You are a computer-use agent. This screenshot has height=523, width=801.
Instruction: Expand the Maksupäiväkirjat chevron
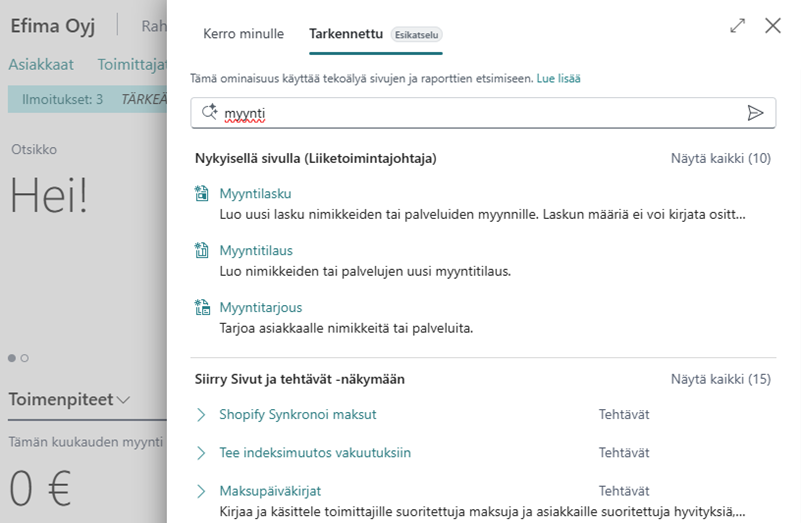(201, 491)
